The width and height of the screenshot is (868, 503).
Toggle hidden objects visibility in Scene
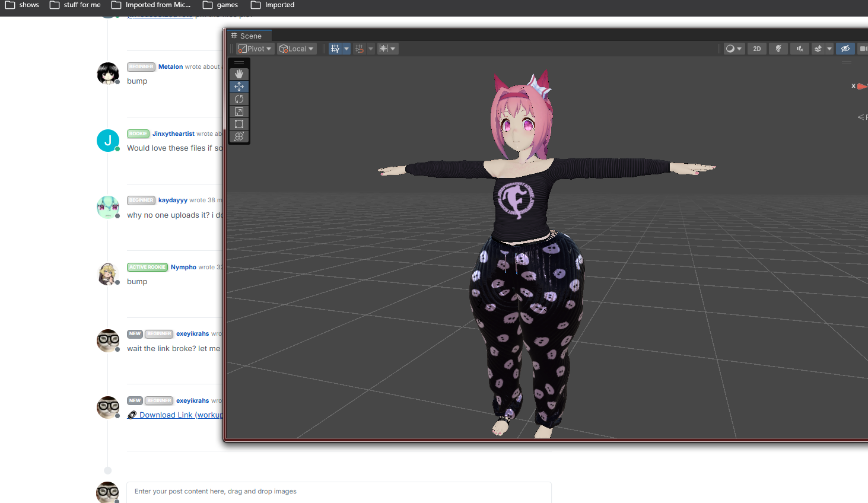click(x=845, y=49)
